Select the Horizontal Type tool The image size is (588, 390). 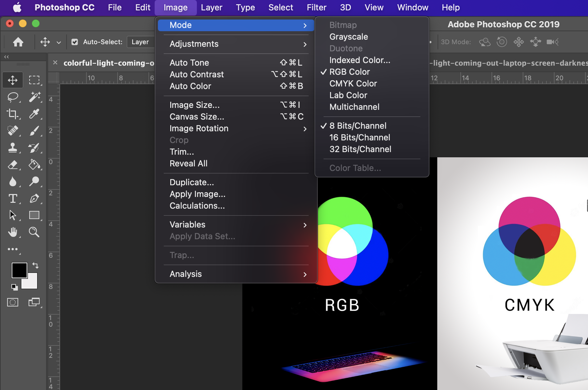(13, 198)
